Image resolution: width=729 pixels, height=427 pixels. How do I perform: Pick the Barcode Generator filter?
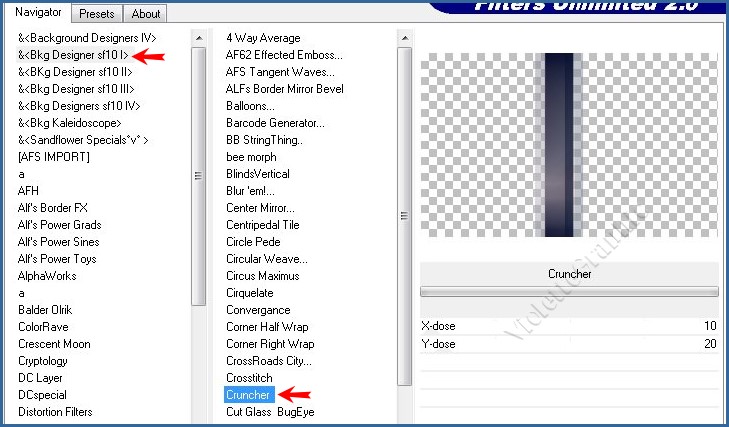[x=275, y=123]
